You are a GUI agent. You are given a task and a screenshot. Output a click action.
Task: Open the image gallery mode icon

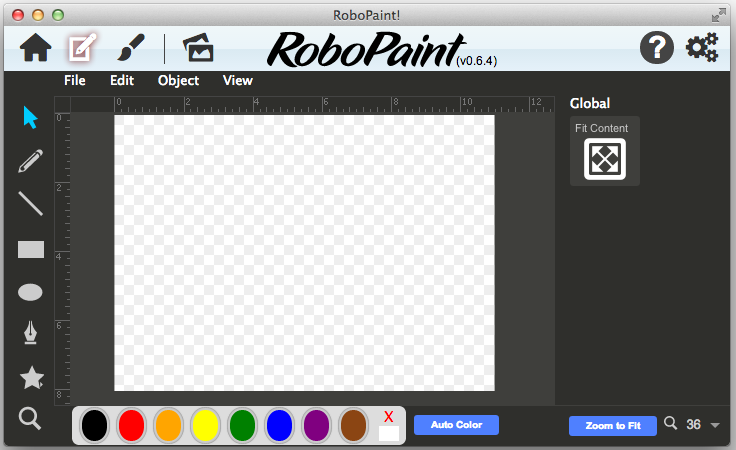198,47
